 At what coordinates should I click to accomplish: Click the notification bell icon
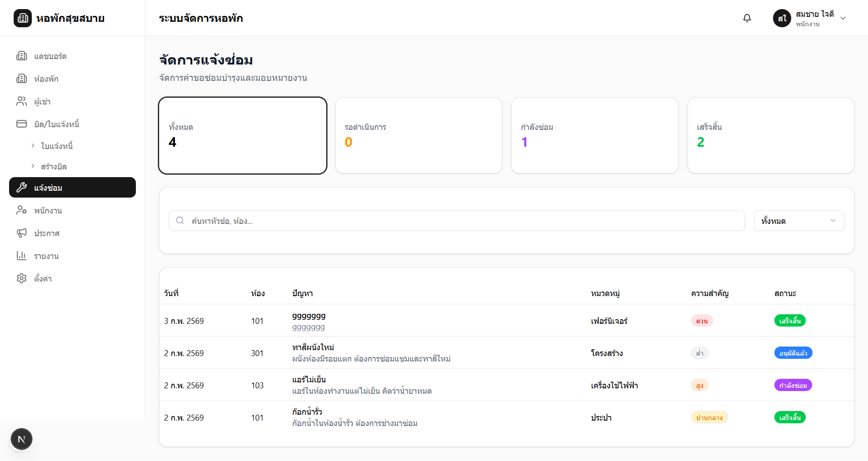tap(747, 18)
